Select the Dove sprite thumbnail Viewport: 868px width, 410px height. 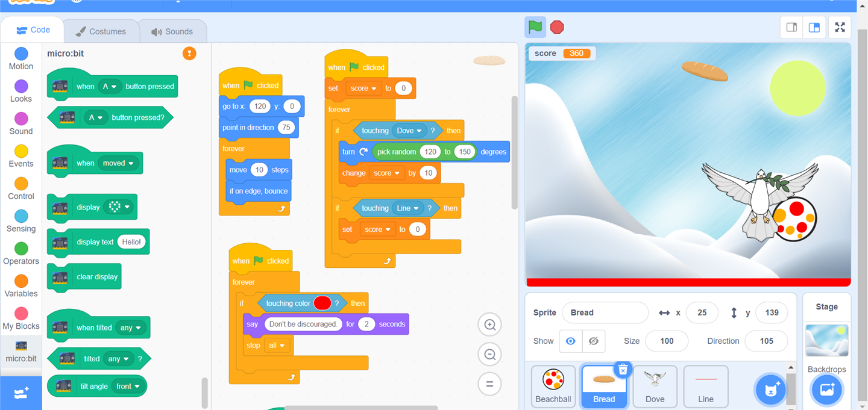pyautogui.click(x=655, y=387)
